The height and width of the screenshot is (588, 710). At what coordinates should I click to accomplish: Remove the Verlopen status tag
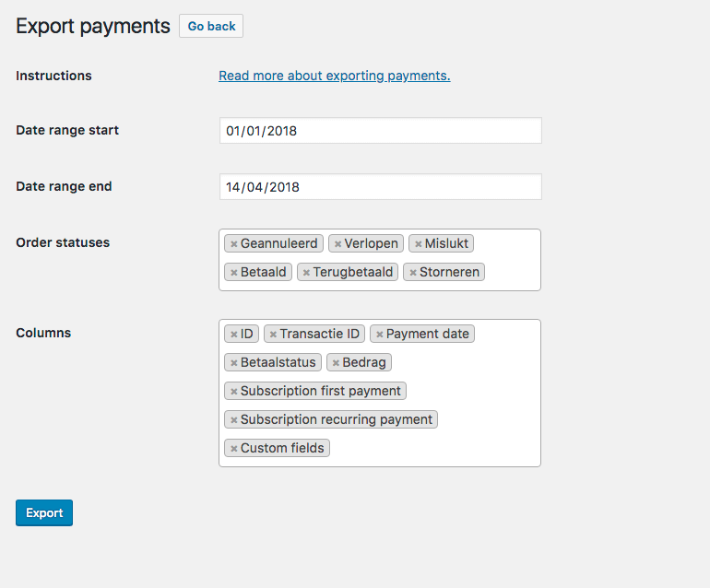coord(337,244)
